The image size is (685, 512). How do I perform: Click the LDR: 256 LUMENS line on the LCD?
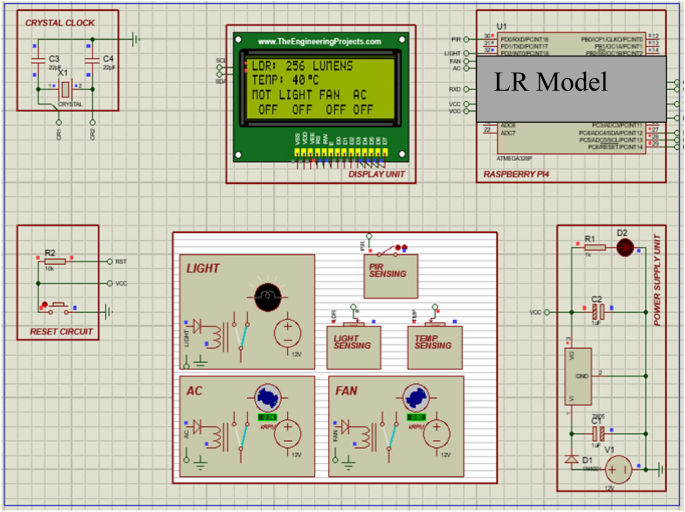tap(300, 66)
